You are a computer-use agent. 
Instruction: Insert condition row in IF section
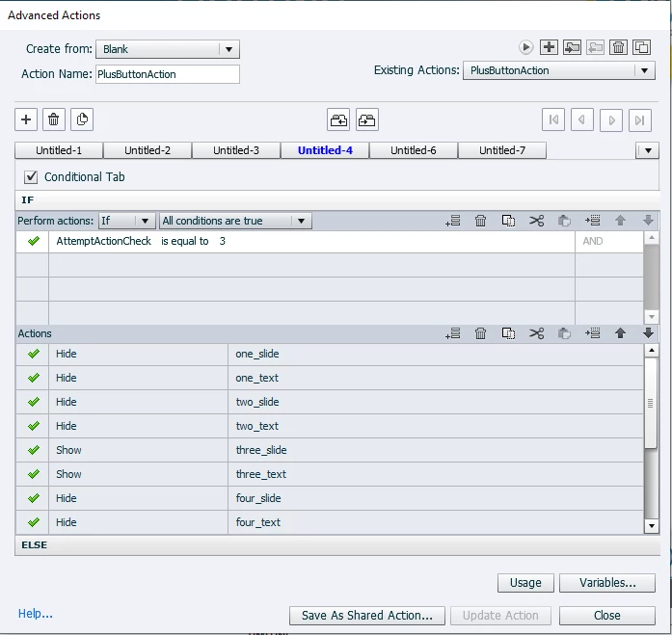[592, 221]
